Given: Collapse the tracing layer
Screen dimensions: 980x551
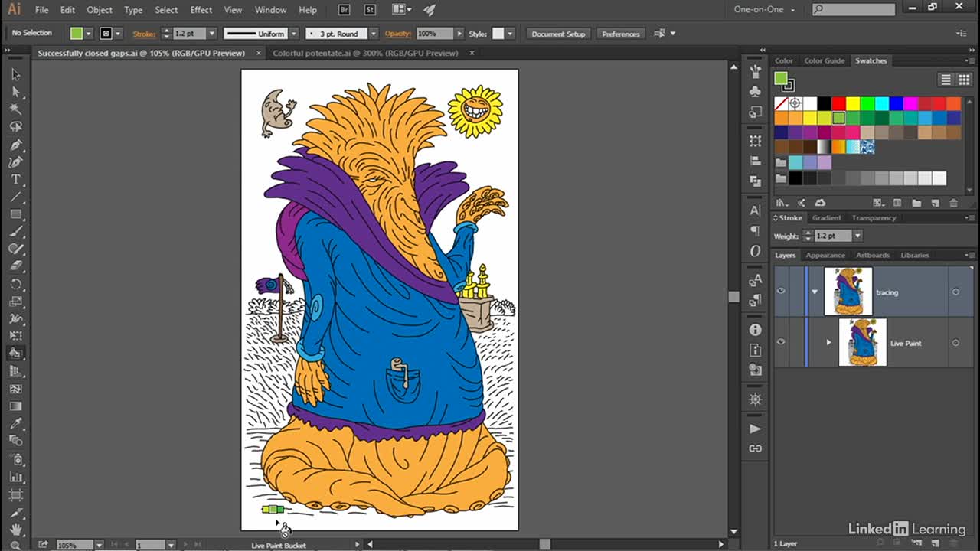Looking at the screenshot, I should [815, 292].
